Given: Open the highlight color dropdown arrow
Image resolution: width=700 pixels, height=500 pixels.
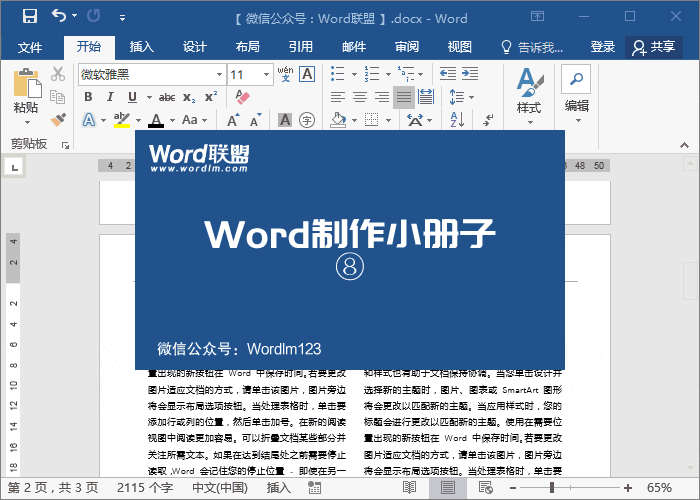Looking at the screenshot, I should point(138,121).
